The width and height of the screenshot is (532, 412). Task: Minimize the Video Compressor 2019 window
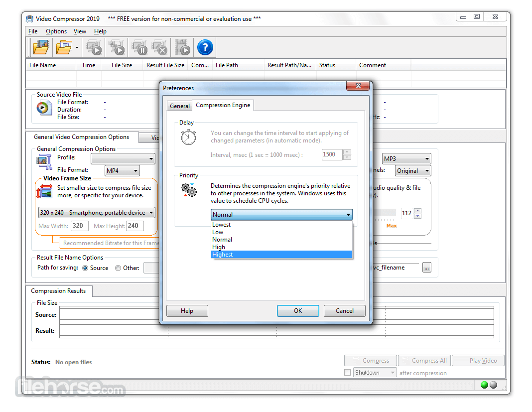(x=463, y=16)
